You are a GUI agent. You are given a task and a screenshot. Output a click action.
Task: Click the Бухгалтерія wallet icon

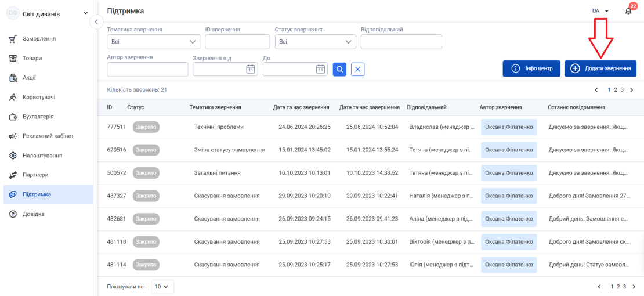pyautogui.click(x=12, y=117)
